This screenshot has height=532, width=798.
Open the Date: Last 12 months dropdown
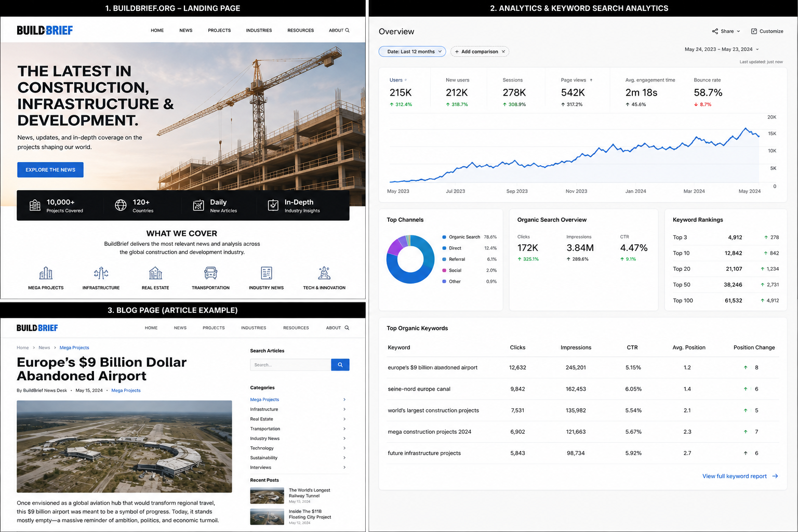(x=412, y=51)
